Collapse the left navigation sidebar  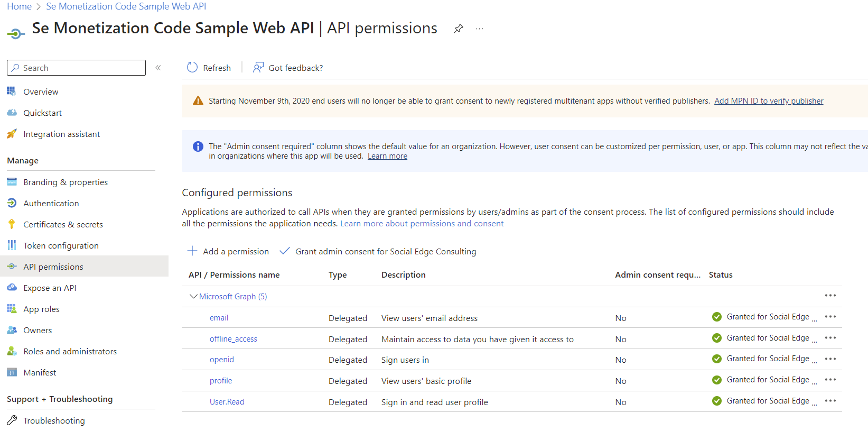[x=158, y=68]
